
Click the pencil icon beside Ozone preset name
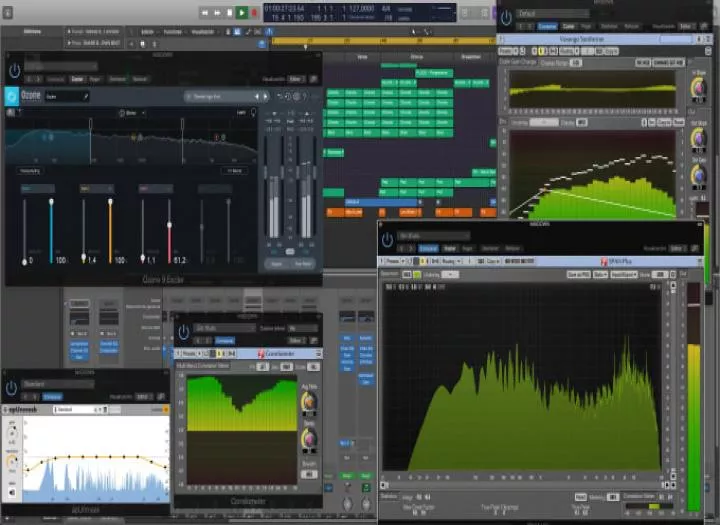85,96
